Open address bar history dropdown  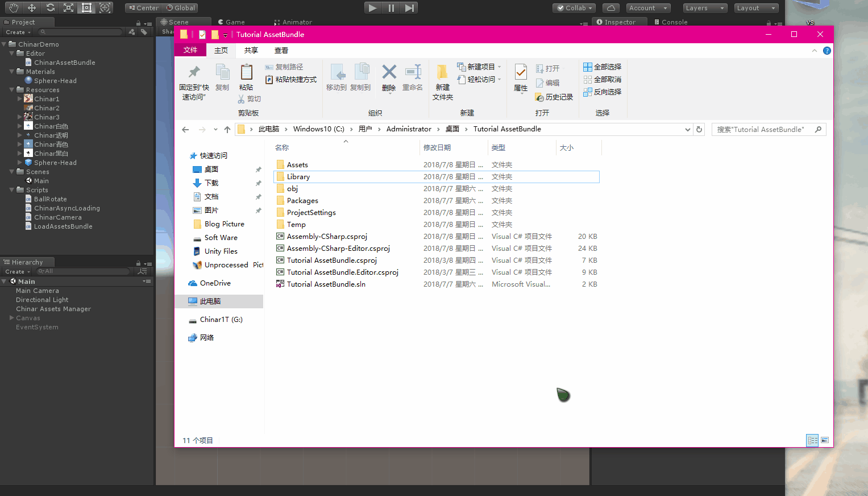[x=688, y=129]
